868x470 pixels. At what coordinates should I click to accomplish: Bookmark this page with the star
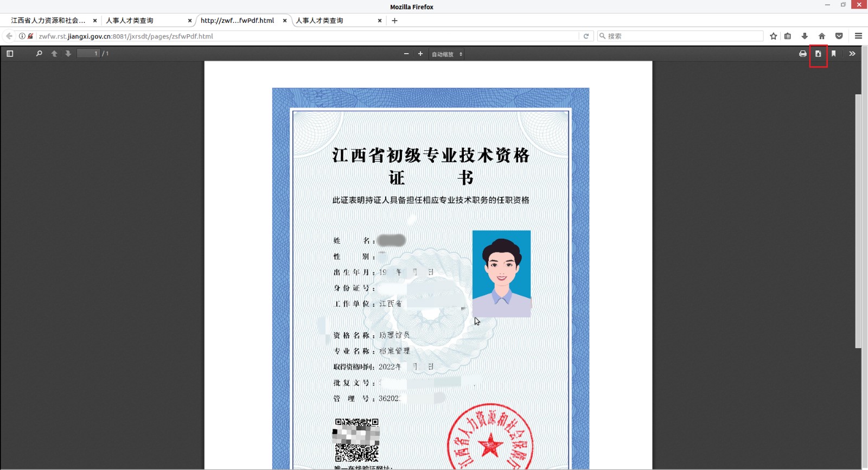pos(774,36)
